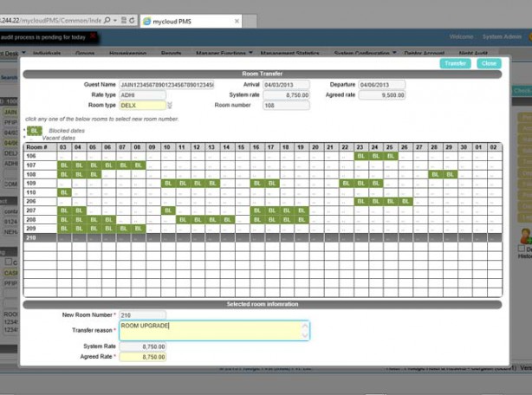Click the lower System Rate field
Screen dimensions: 532x395
(x=142, y=346)
